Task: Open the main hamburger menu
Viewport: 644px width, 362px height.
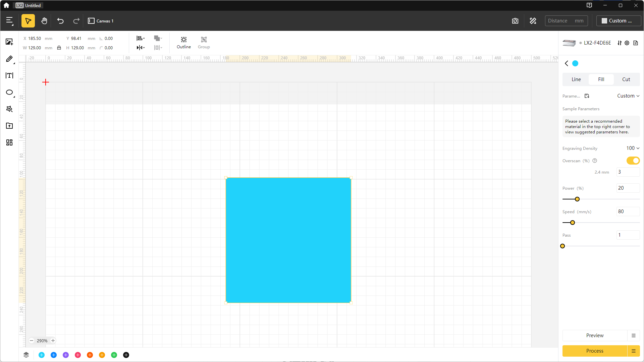Action: pos(9,21)
